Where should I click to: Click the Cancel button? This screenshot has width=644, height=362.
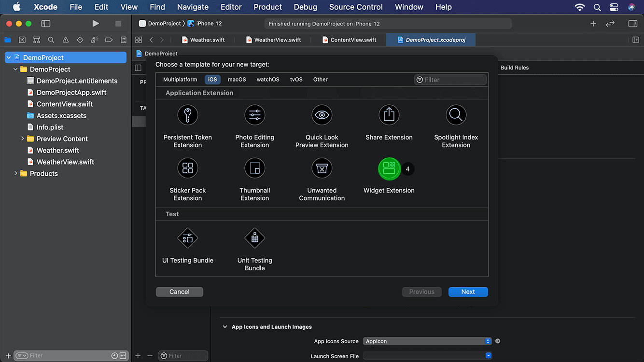click(x=180, y=292)
